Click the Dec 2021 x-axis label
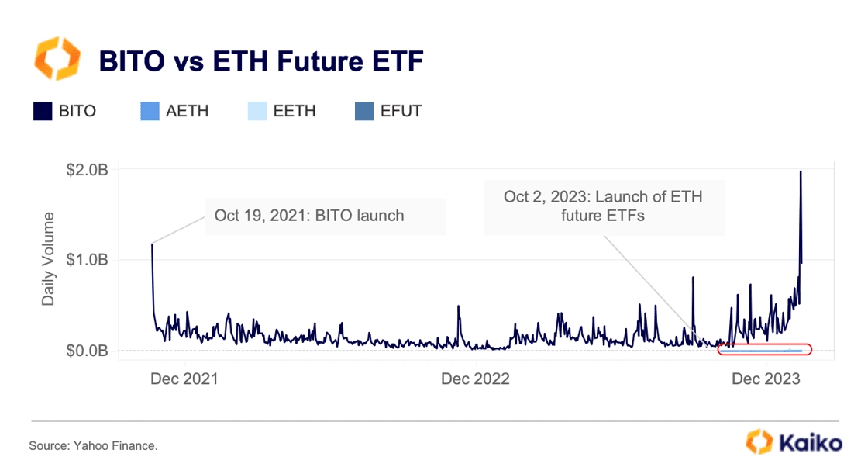 click(x=184, y=379)
